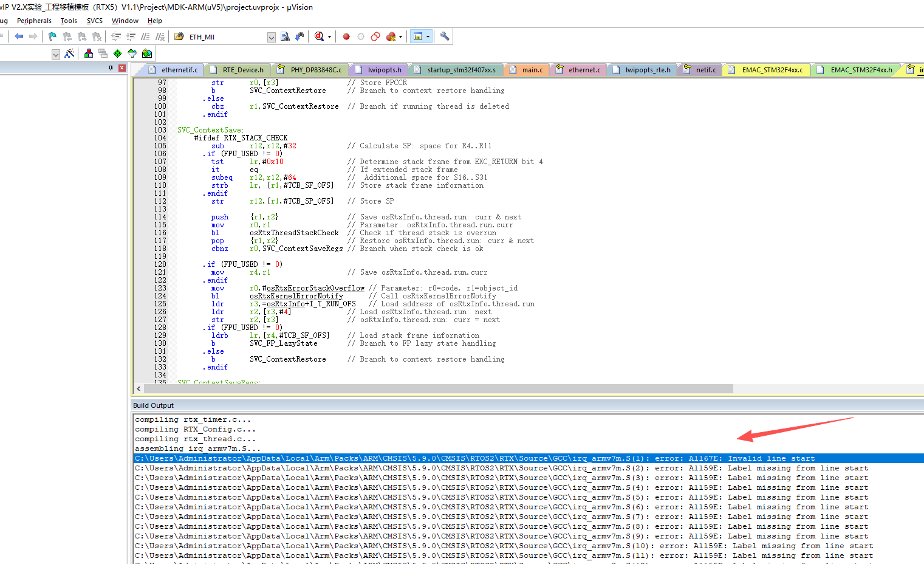The image size is (924, 564).
Task: Click the SVC_ContextSave label on line 103
Action: tap(210, 130)
